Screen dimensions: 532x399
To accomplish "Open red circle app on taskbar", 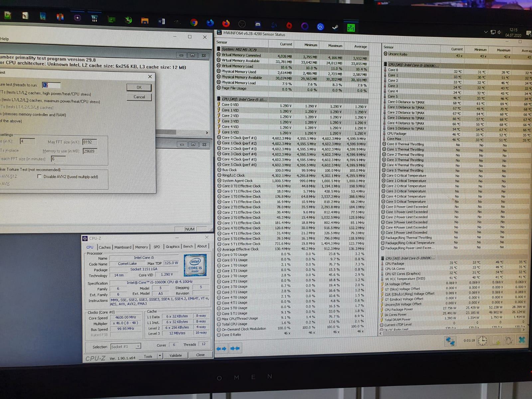I will click(289, 25).
